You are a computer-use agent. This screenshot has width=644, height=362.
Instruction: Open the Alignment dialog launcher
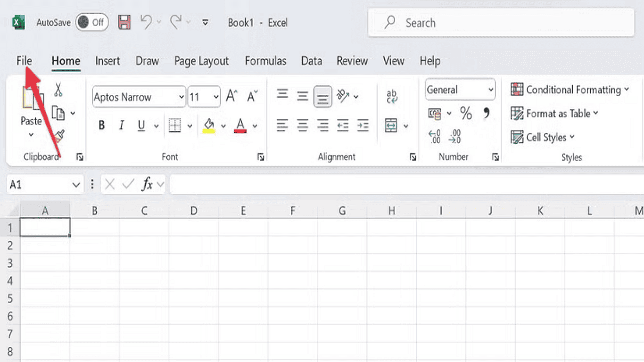coord(413,157)
